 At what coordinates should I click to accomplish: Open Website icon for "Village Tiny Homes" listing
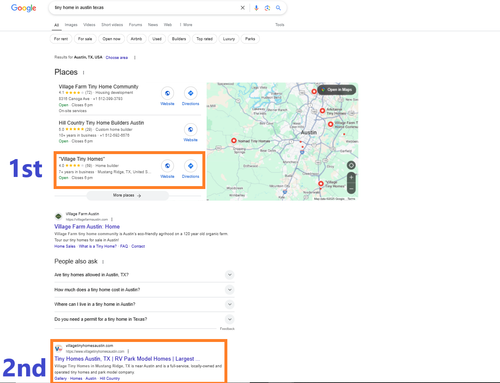click(x=167, y=166)
